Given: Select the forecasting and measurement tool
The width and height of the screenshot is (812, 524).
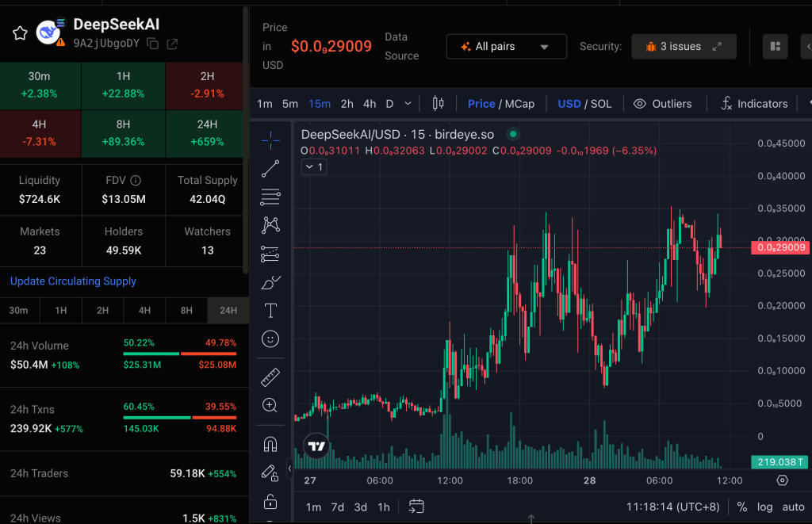Looking at the screenshot, I should 270,254.
